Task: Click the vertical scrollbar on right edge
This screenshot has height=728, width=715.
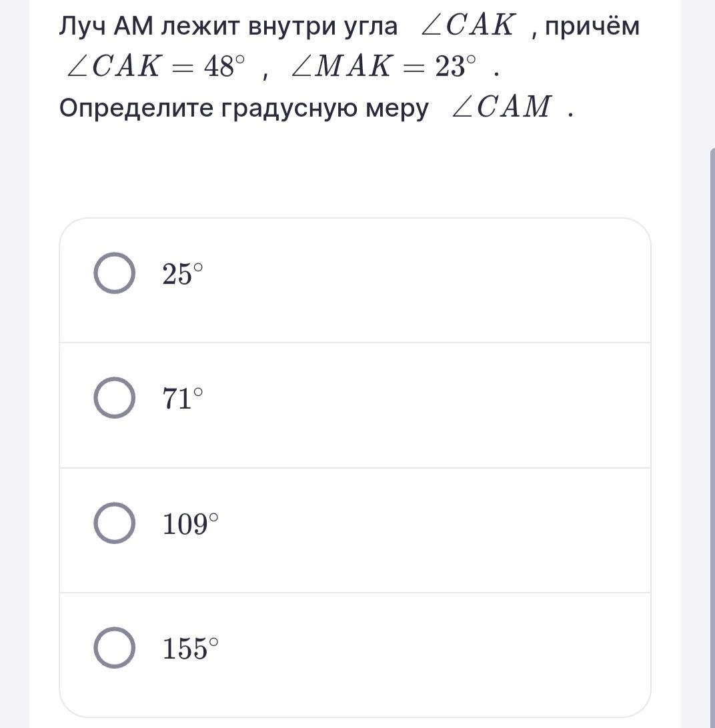Action: [x=712, y=437]
